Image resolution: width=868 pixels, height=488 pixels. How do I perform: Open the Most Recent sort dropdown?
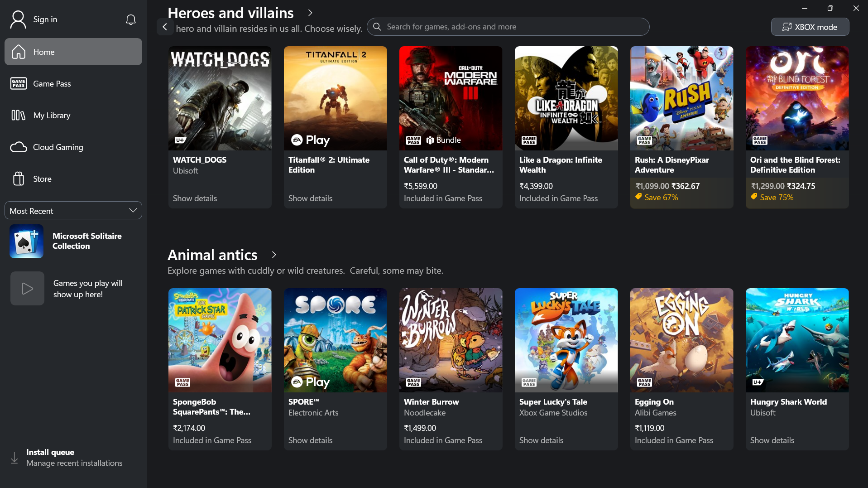click(73, 211)
